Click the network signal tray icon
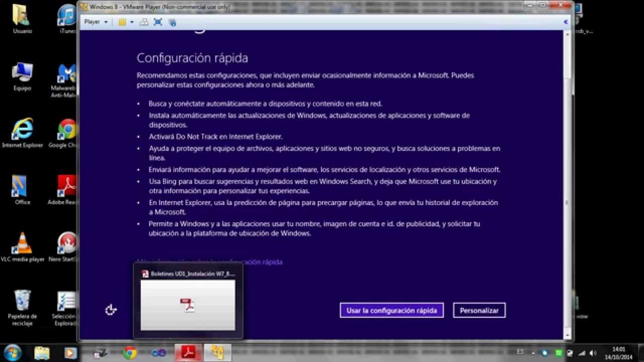 pos(581,353)
